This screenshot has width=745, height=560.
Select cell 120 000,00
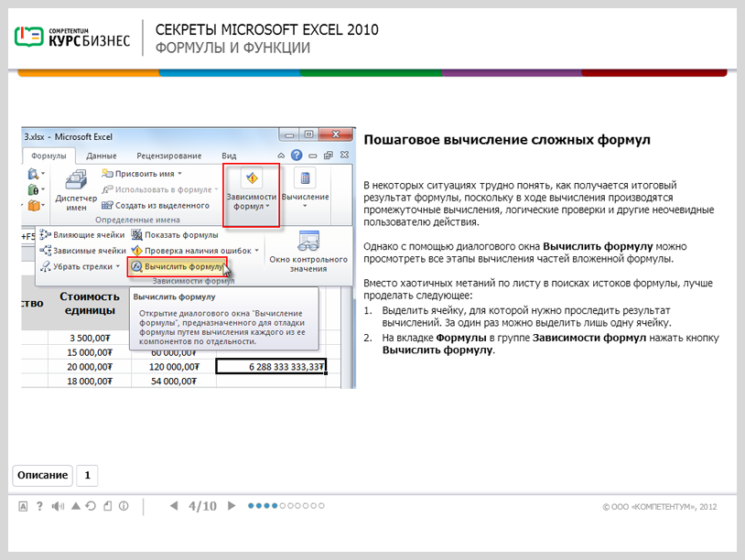[173, 367]
